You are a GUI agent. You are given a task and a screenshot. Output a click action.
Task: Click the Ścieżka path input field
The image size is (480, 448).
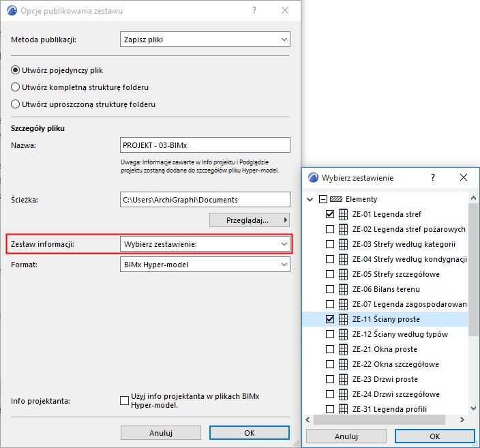[205, 200]
